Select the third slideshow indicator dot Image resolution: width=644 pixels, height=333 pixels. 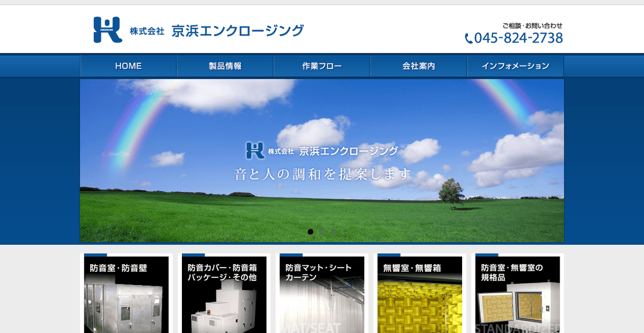tap(335, 232)
